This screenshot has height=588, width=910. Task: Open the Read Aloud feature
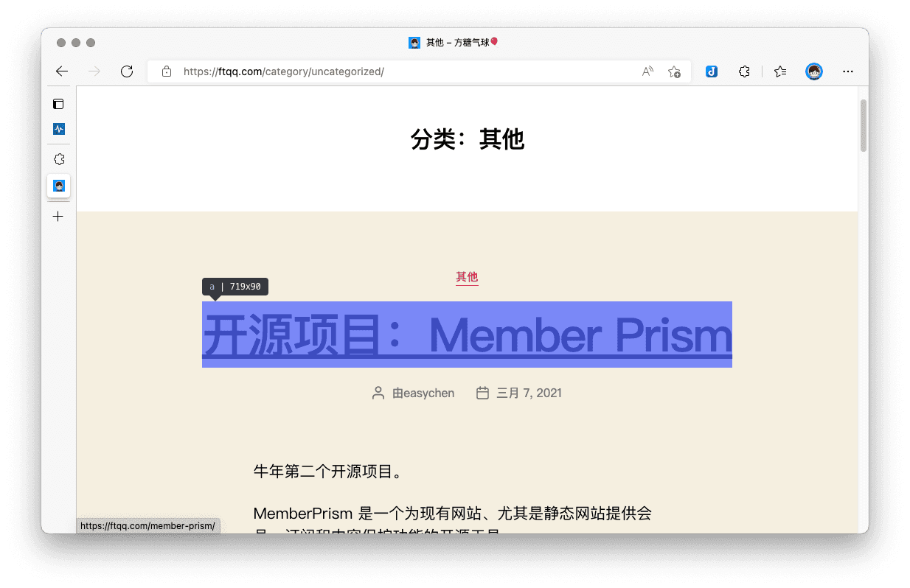click(647, 71)
